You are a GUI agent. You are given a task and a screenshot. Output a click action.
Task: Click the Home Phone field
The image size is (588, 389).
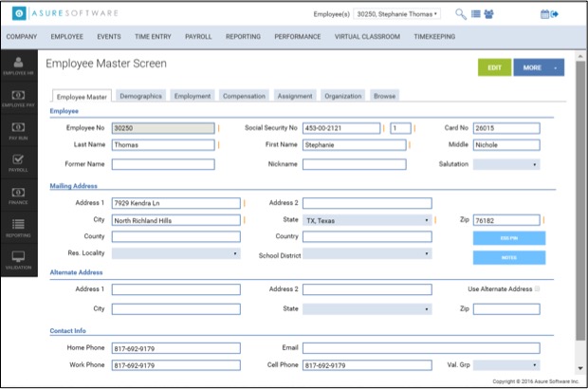(175, 348)
